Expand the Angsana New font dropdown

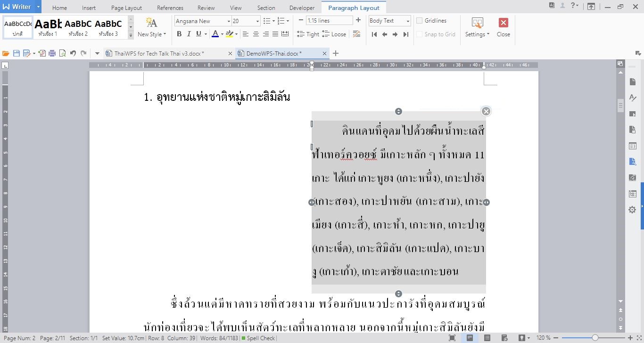(229, 21)
